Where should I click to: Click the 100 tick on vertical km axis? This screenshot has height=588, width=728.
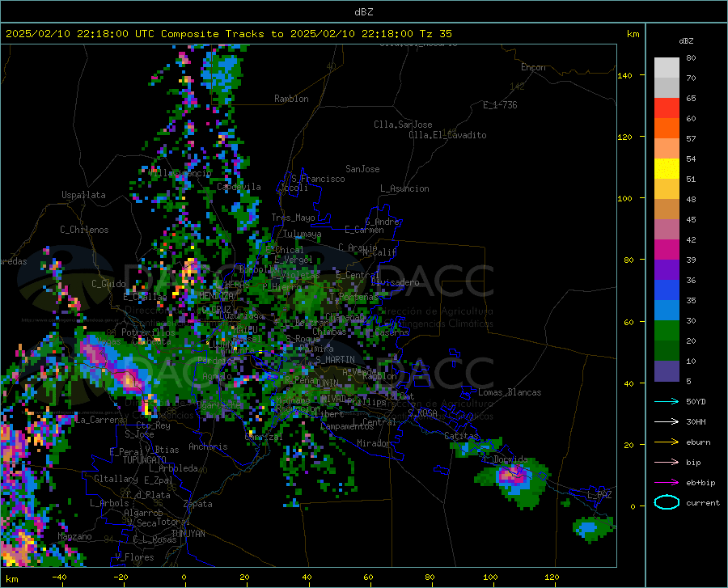click(x=624, y=198)
